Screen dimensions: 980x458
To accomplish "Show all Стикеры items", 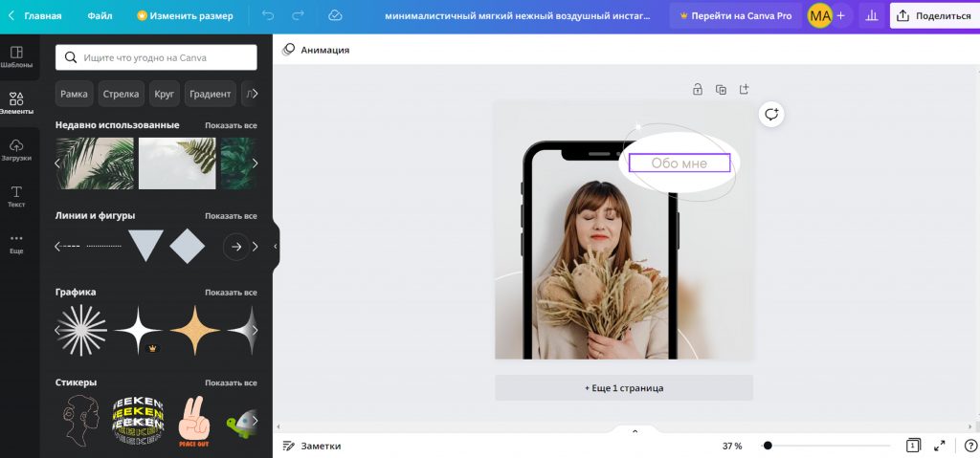I will click(x=231, y=383).
